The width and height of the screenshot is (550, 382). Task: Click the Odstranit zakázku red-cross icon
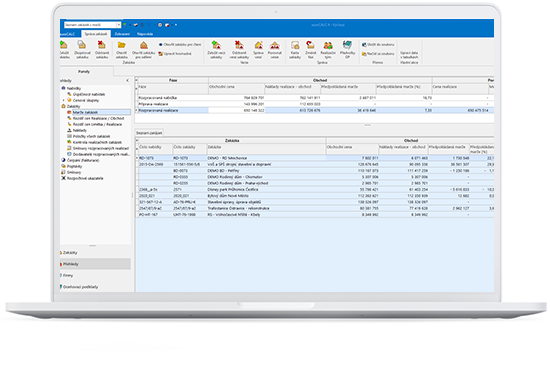tap(102, 45)
